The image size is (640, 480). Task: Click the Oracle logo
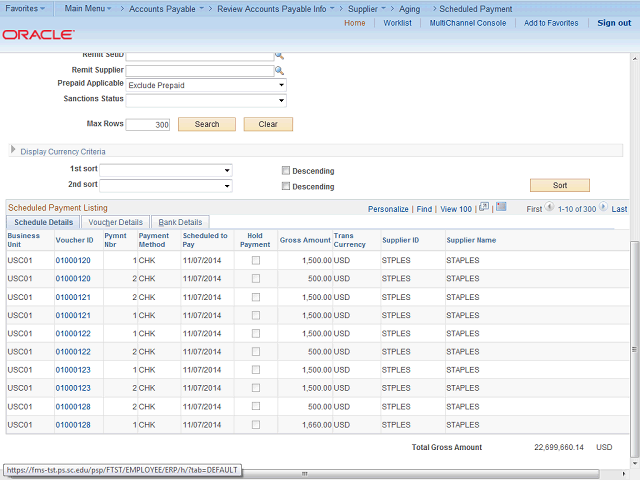click(x=38, y=34)
